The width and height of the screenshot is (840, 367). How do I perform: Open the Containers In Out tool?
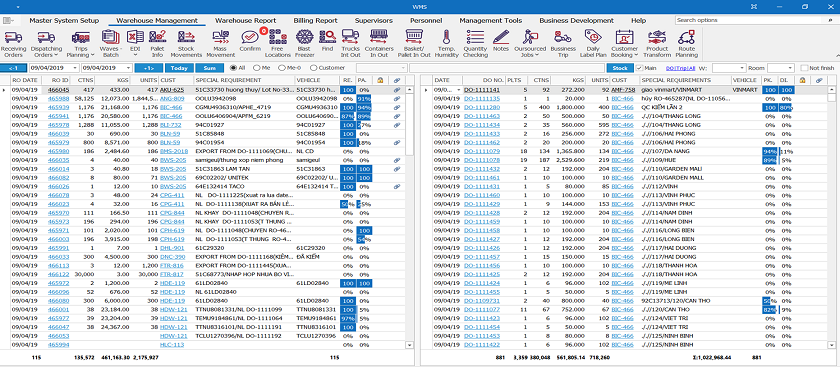379,44
